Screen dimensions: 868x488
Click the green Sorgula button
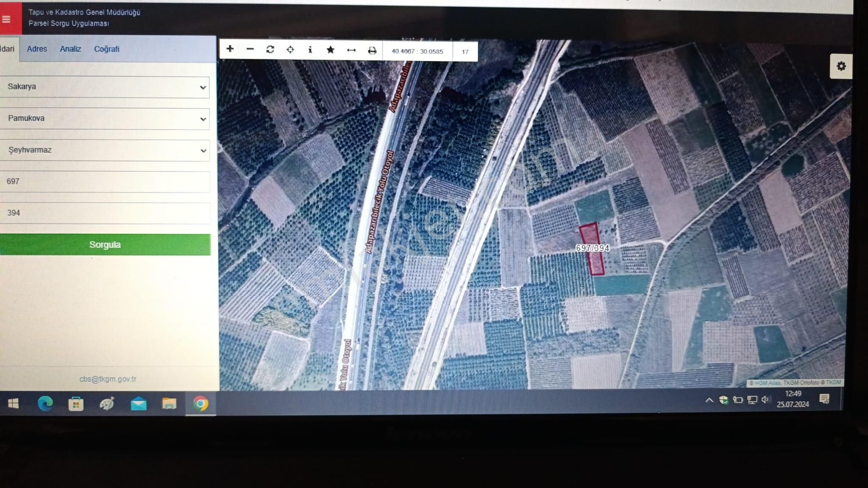click(x=105, y=245)
